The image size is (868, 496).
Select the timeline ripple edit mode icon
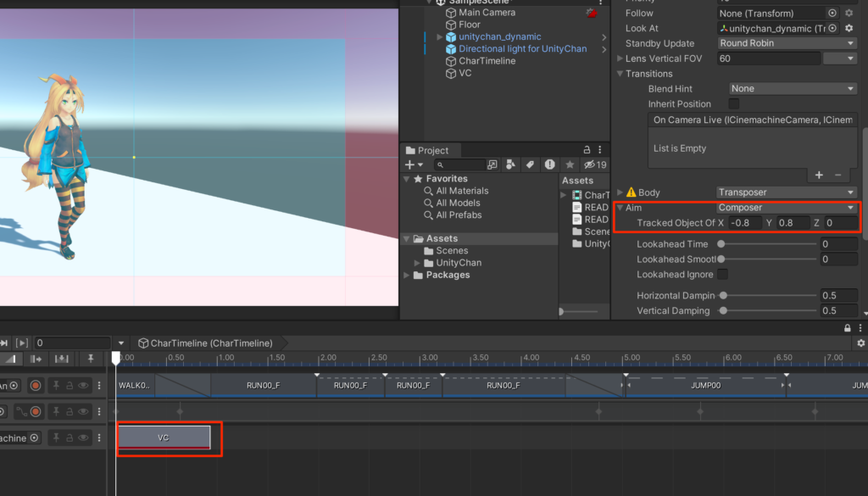36,359
